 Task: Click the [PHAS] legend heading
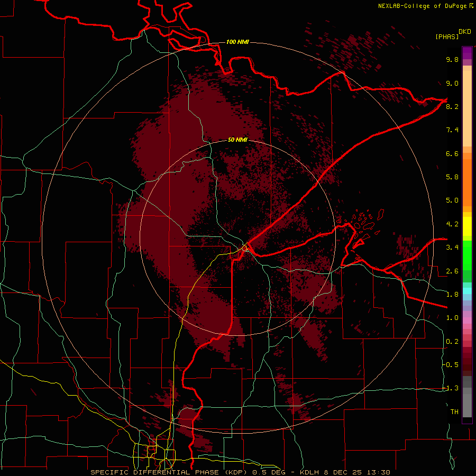(447, 37)
